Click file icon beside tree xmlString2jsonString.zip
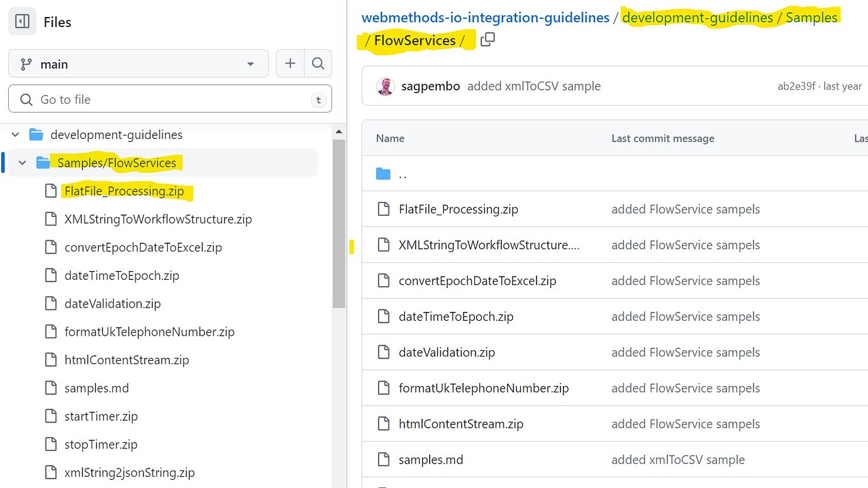 [51, 472]
